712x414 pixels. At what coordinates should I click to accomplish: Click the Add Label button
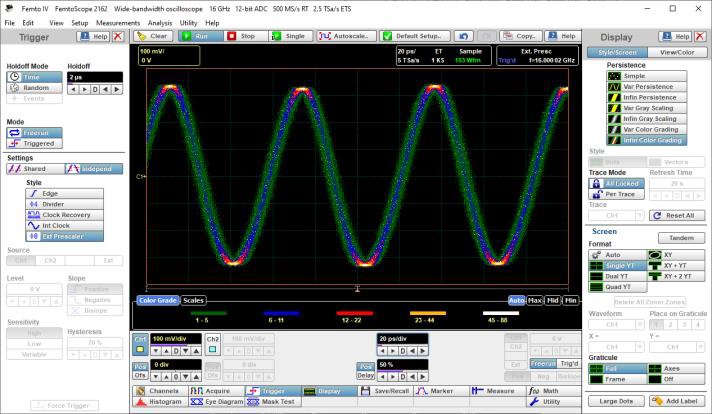point(677,401)
